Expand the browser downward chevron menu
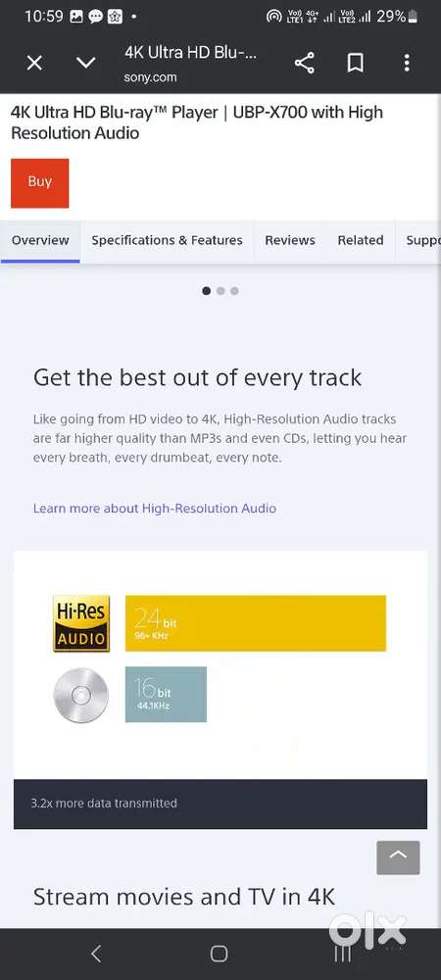This screenshot has width=441, height=980. (85, 63)
